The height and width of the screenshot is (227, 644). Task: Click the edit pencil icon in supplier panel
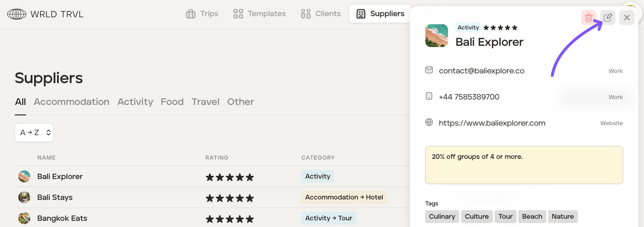point(608,18)
